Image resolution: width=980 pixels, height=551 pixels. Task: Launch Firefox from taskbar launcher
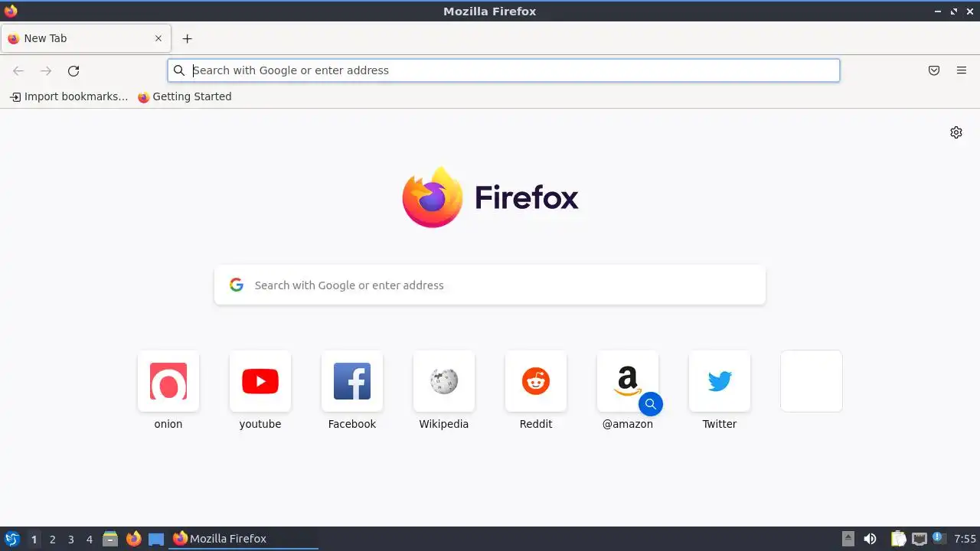pos(133,539)
